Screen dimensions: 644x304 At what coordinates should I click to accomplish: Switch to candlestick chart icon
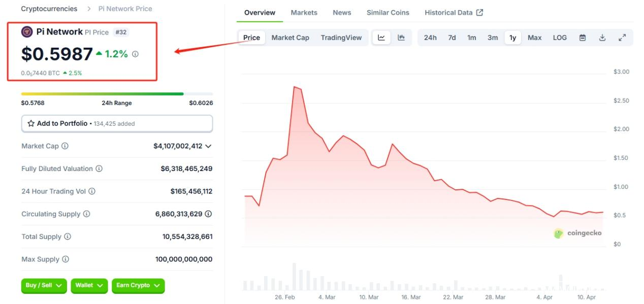[401, 38]
